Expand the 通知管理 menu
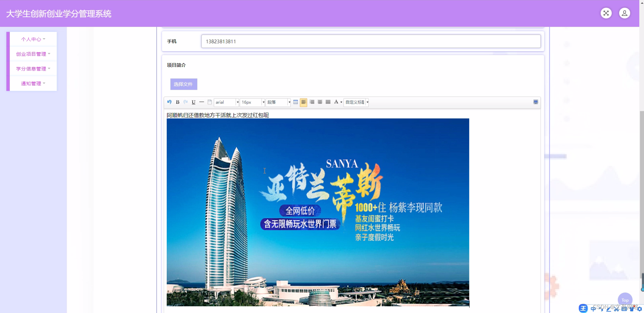 coord(33,83)
